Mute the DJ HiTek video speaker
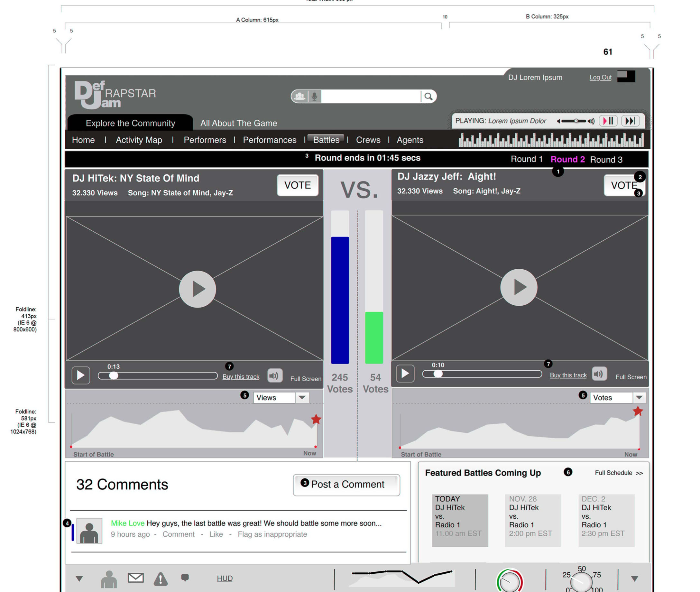This screenshot has height=592, width=700. (x=274, y=375)
